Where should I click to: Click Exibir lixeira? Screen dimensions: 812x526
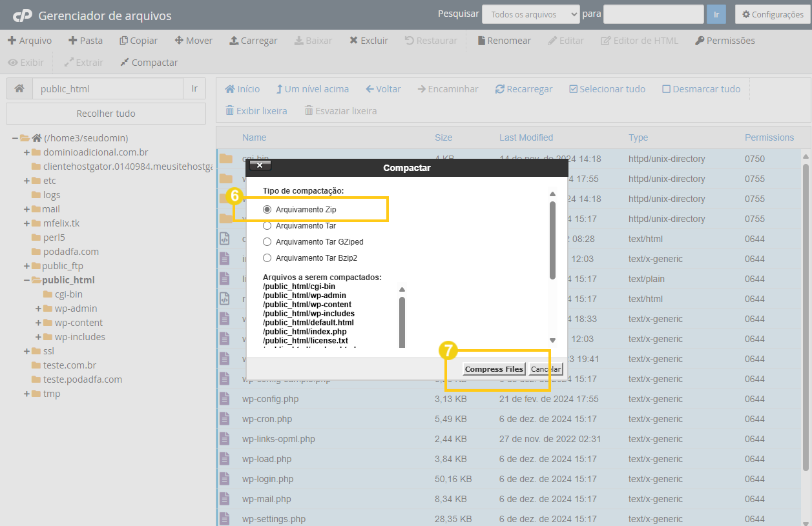tap(256, 111)
